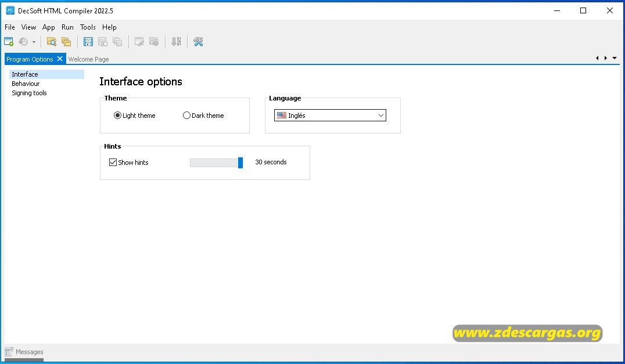Open the Help menu
The image size is (625, 364).
[x=109, y=27]
